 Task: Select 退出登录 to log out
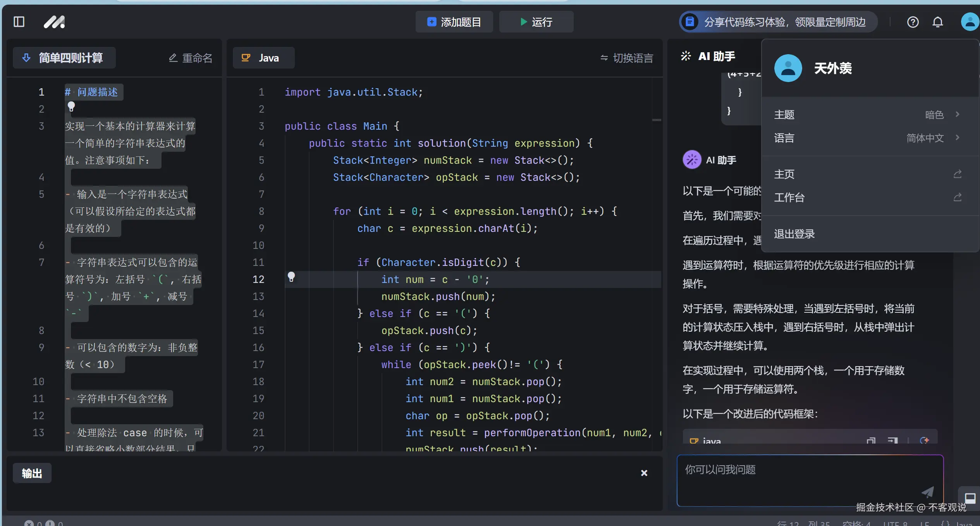[793, 233]
